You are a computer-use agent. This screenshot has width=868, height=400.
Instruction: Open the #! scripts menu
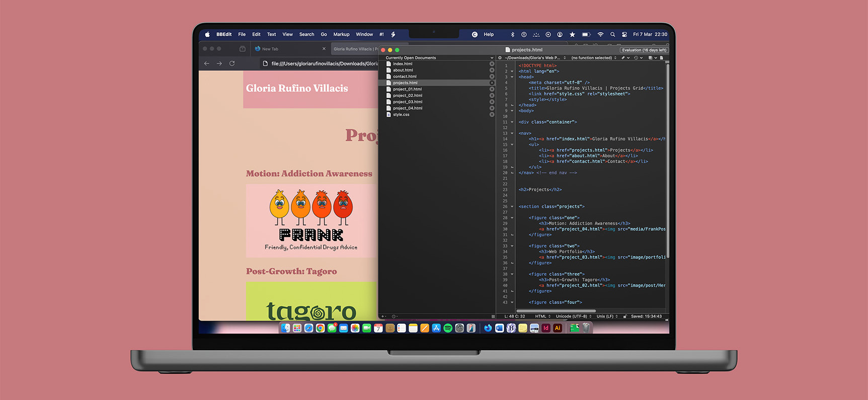click(381, 34)
